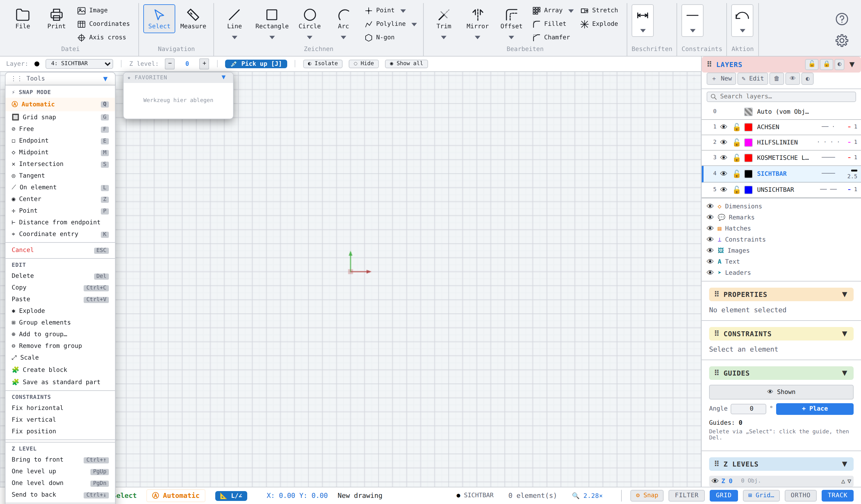Open the help question mark icon
861x504 pixels.
(842, 19)
